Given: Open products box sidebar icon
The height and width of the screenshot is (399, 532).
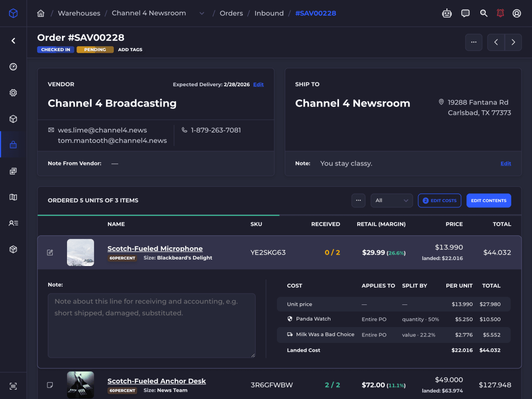Looking at the screenshot, I should pyautogui.click(x=13, y=119).
